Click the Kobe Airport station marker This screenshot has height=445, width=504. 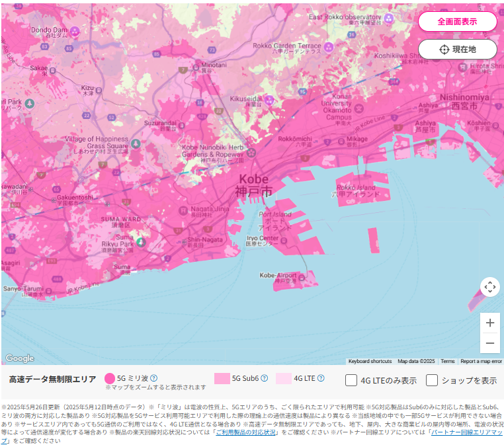pos(302,278)
